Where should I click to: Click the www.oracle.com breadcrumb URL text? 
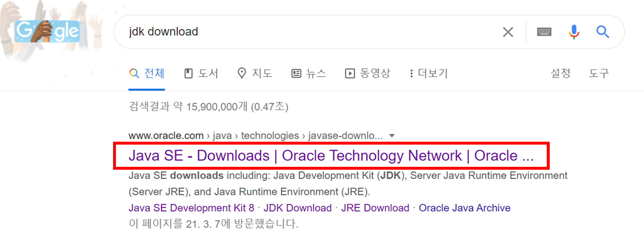point(166,136)
